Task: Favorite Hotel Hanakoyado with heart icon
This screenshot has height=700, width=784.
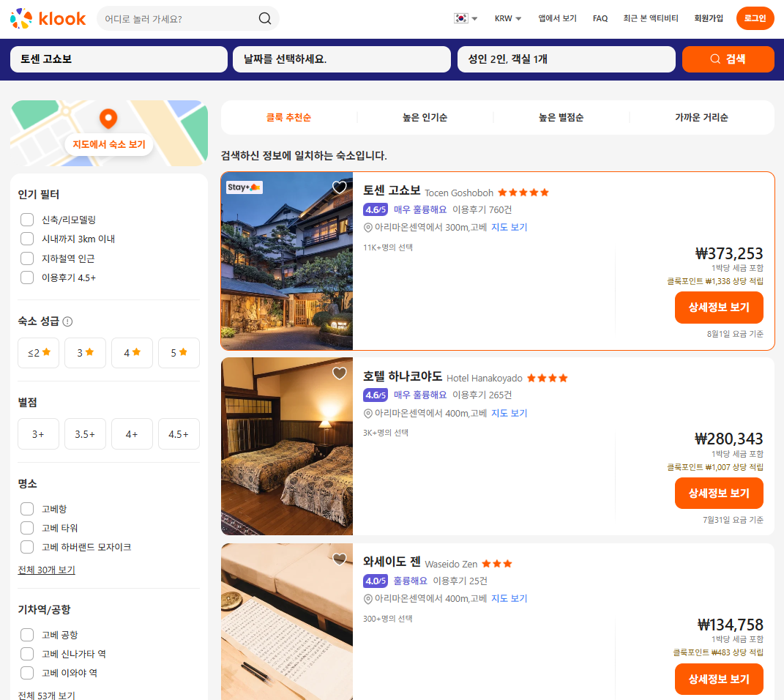Action: pos(340,373)
